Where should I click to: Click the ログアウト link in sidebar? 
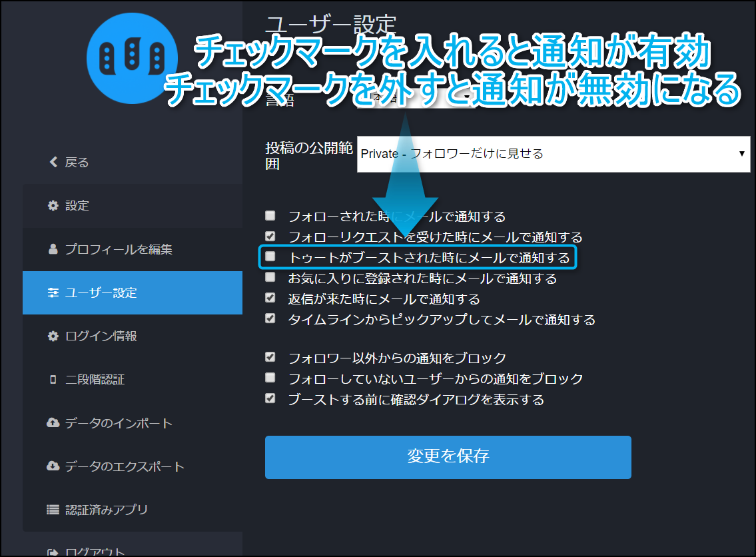click(x=95, y=552)
